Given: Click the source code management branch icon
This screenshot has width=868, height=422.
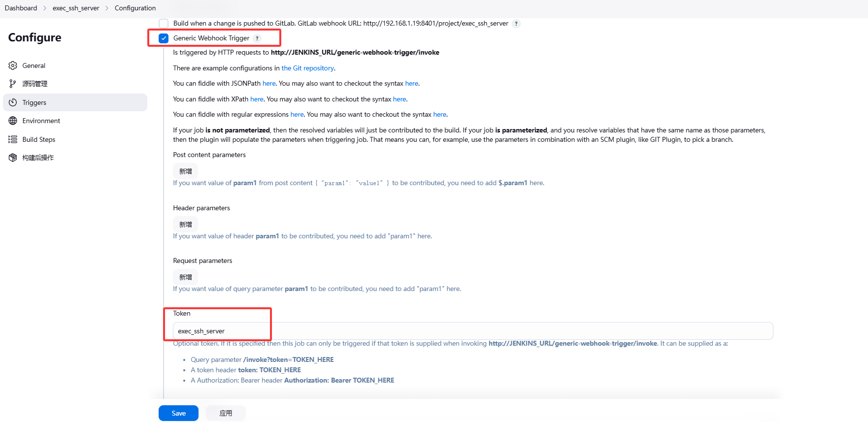Looking at the screenshot, I should tap(13, 84).
